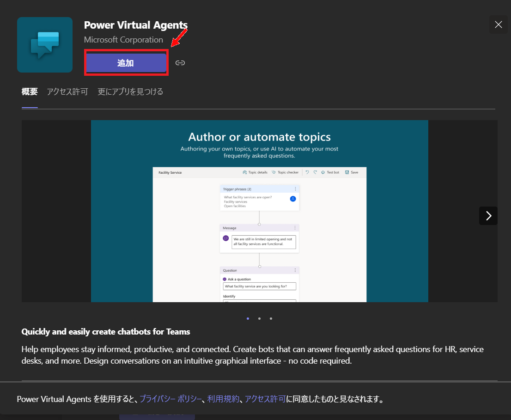Open the Trigger phrases three-dot options menu
Screen dimensions: 511x420
click(x=296, y=188)
